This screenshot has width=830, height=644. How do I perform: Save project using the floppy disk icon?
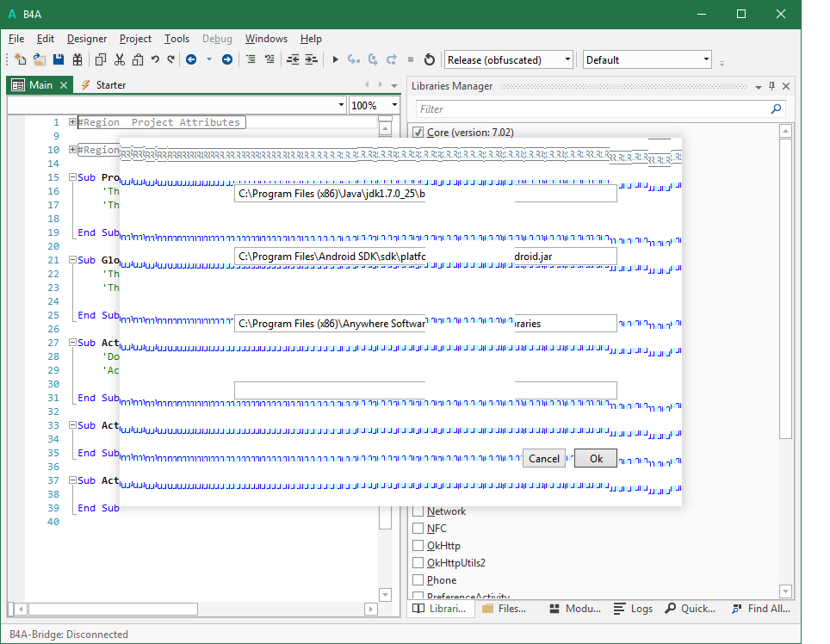click(x=59, y=59)
